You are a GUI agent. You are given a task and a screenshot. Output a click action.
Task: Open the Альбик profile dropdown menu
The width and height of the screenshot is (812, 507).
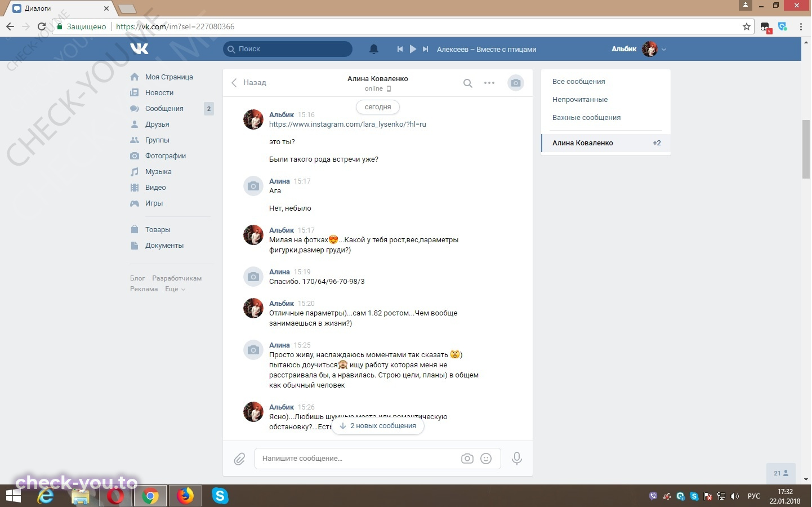tap(639, 49)
